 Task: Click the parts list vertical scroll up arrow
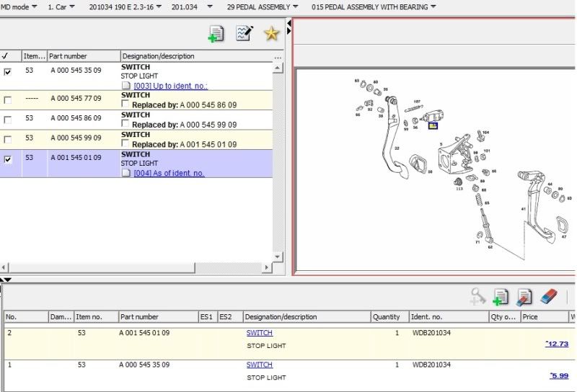click(x=278, y=68)
